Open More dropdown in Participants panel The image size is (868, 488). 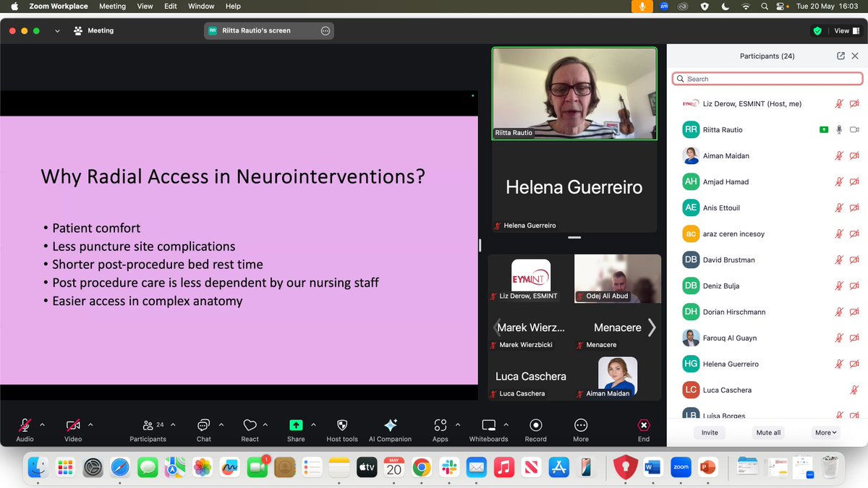[826, 432]
